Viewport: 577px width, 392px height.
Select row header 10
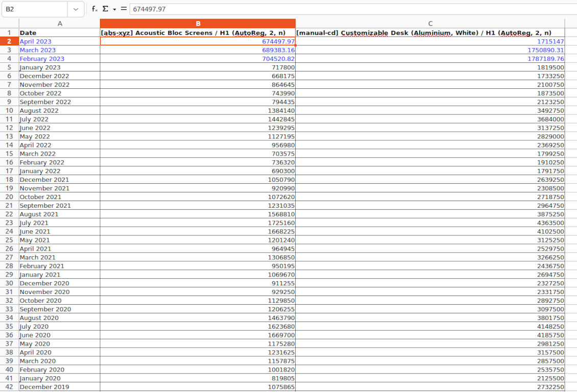9,110
